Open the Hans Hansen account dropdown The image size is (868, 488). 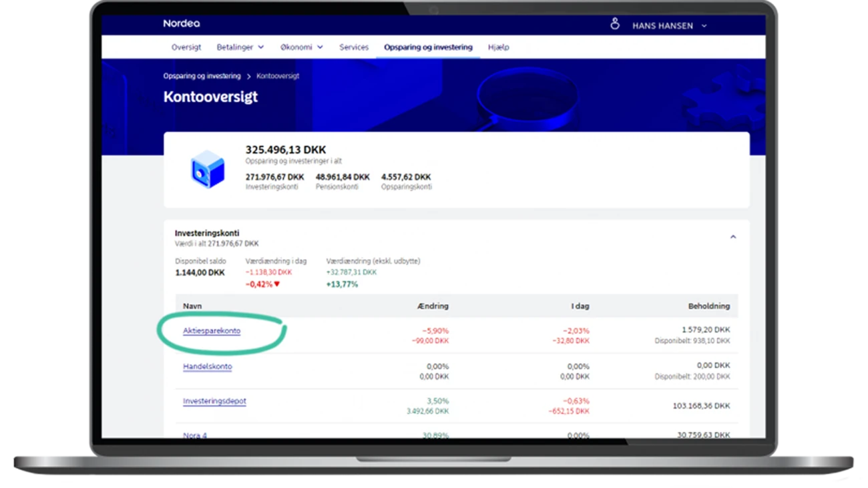pyautogui.click(x=669, y=26)
